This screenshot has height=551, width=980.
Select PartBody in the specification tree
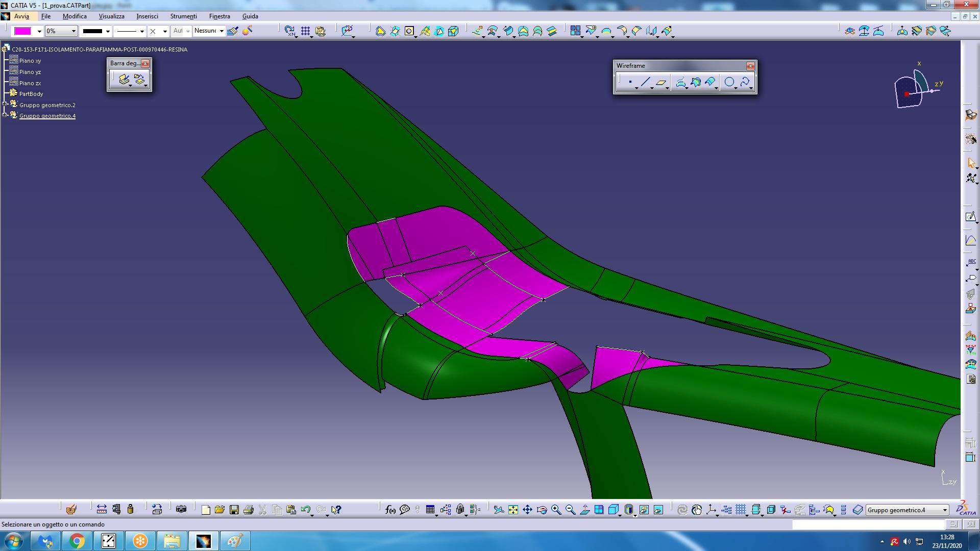click(31, 94)
